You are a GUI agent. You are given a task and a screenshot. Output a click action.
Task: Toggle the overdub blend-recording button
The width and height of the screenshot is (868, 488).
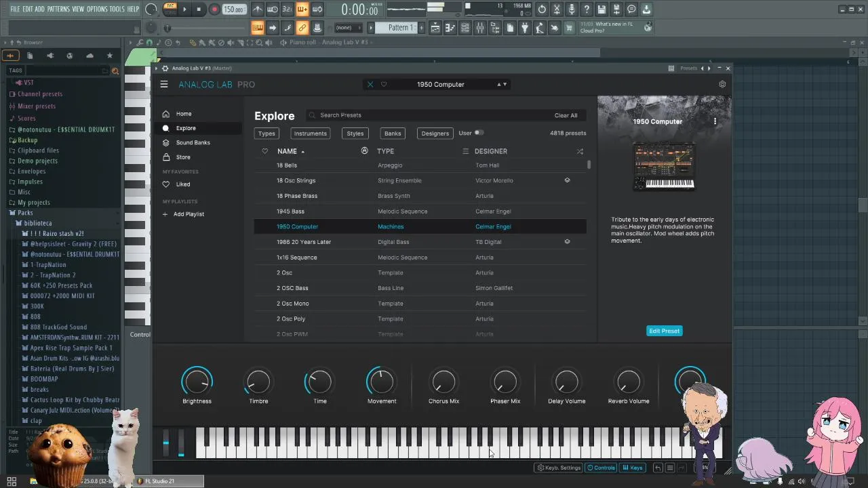[302, 9]
